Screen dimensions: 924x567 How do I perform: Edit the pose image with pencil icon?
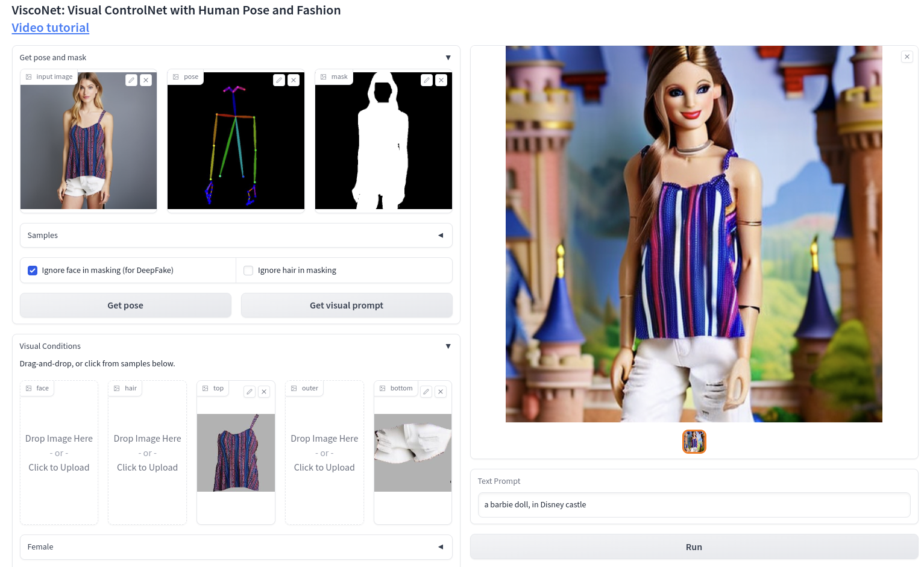point(279,80)
